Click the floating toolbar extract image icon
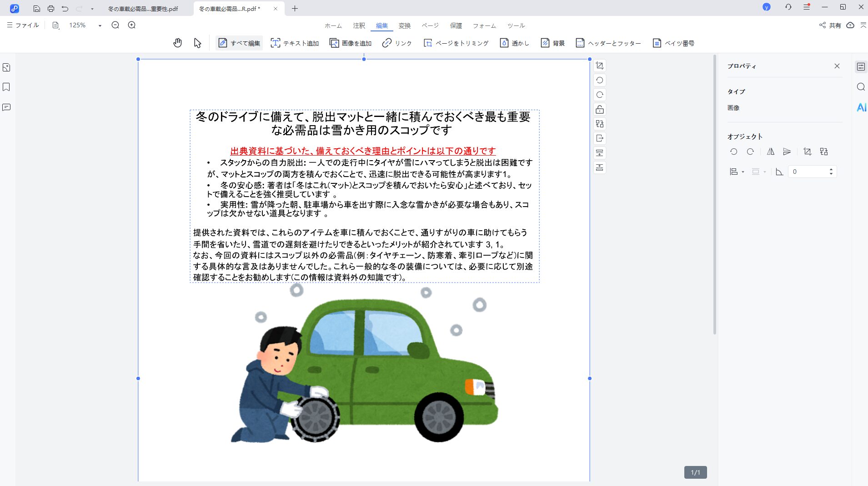 click(600, 138)
